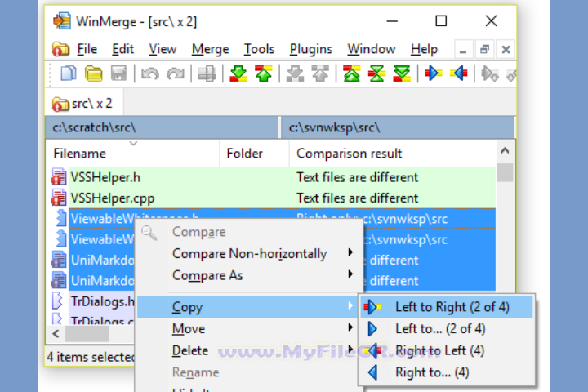Screen dimensions: 588x392
Task: Click the WinMerge folder icon in menu bar
Action: (60, 49)
